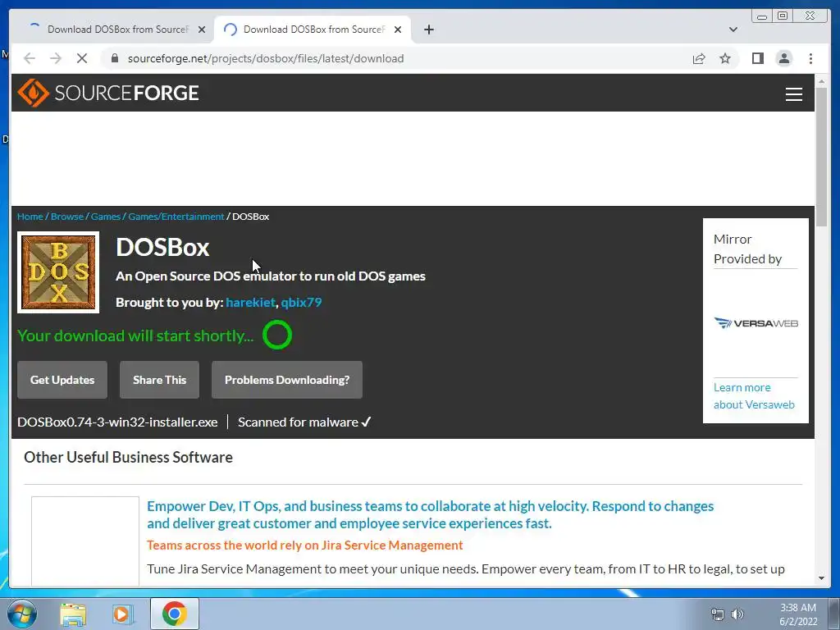The image size is (840, 630).
Task: Share this page via the share icon
Action: pyautogui.click(x=699, y=58)
